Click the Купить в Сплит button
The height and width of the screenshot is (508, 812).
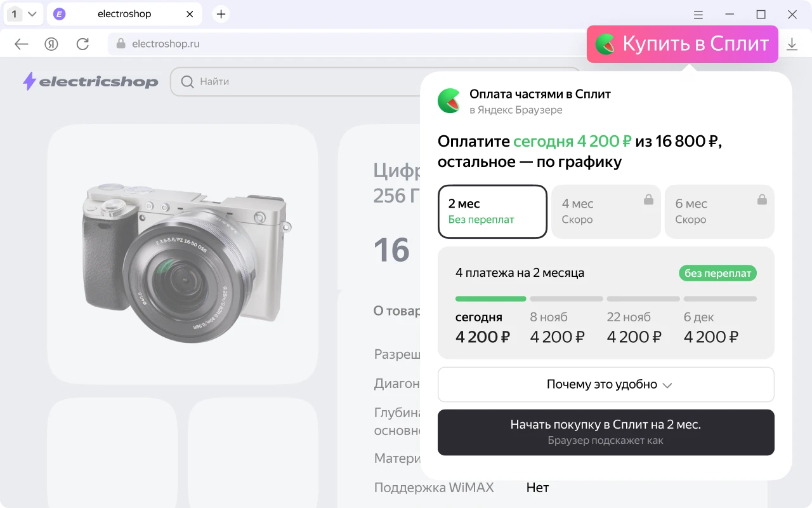[683, 44]
